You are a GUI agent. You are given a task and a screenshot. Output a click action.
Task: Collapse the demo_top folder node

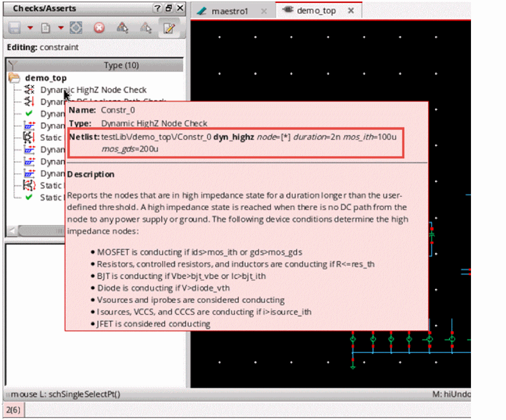coord(15,78)
